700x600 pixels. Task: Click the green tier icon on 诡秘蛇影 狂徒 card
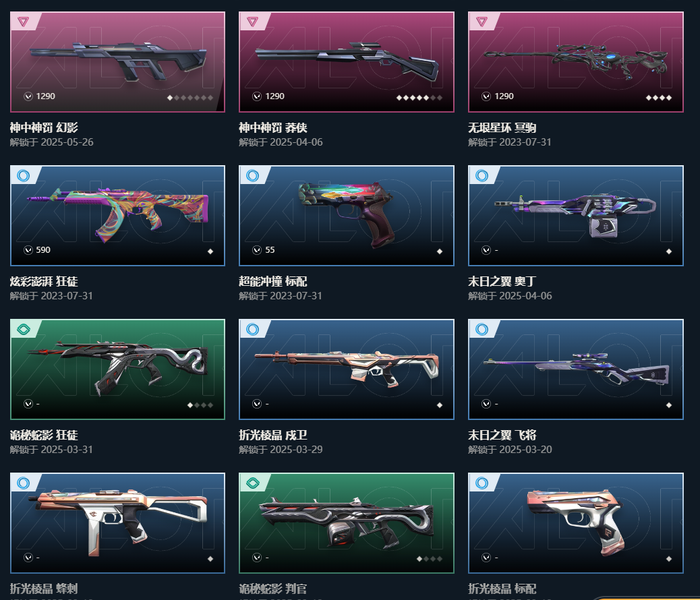(23, 330)
